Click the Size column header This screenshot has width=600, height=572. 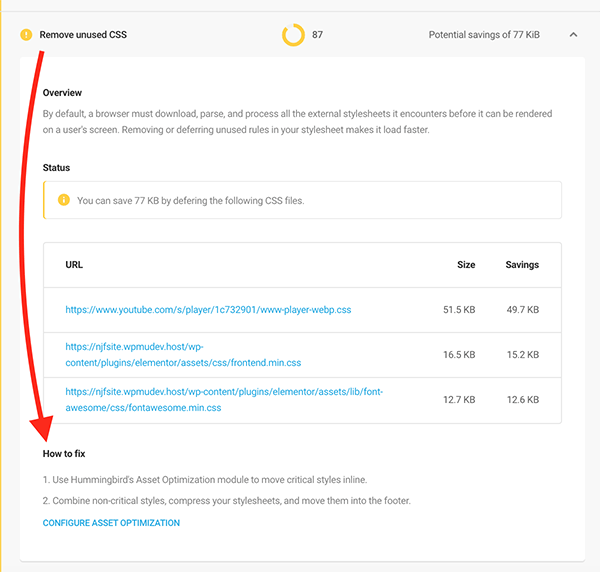[x=468, y=265]
